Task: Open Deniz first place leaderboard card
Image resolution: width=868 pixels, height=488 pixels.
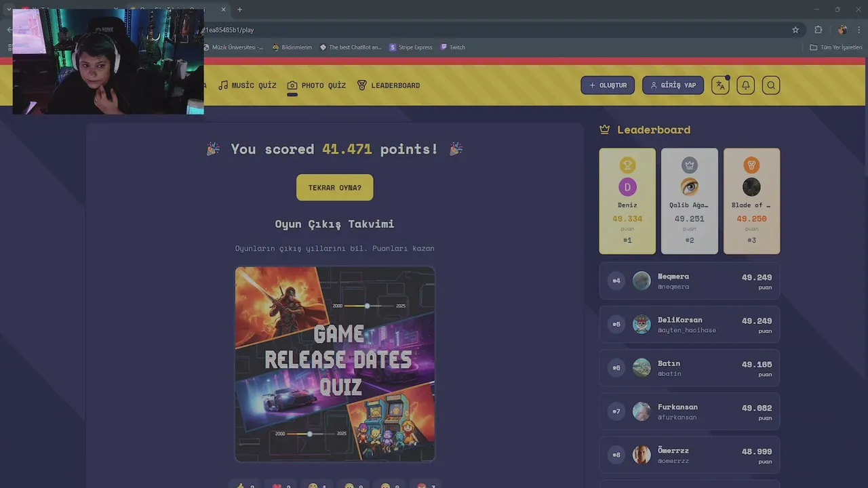Action: tap(627, 201)
